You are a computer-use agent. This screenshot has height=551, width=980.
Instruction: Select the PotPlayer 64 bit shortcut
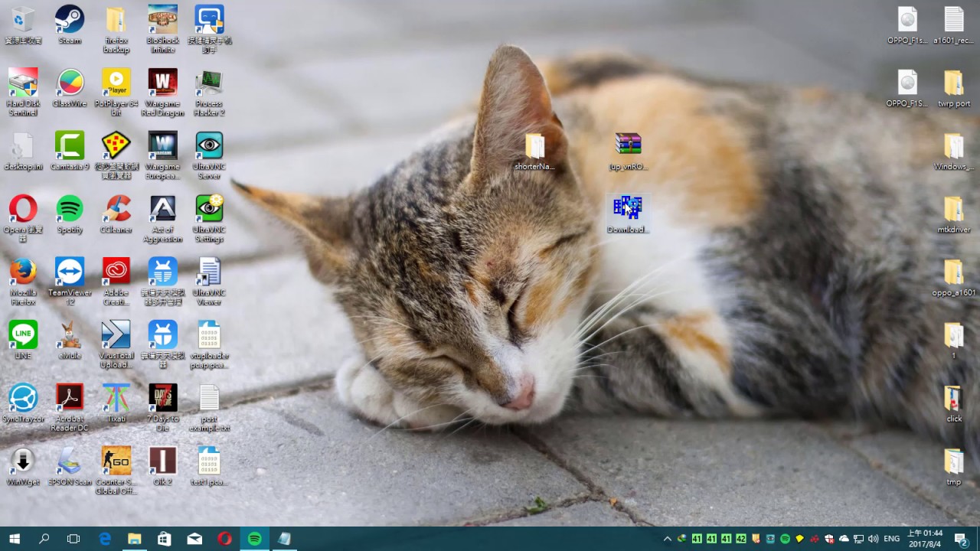(116, 93)
